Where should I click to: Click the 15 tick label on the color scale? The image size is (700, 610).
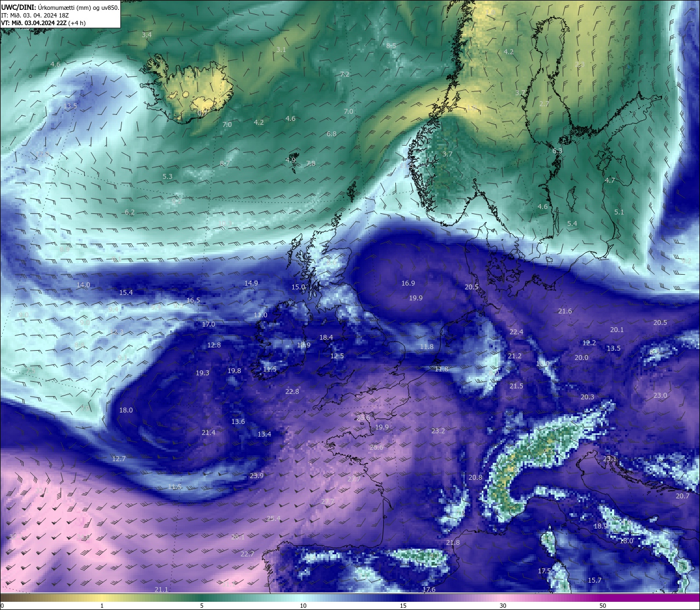point(403,606)
